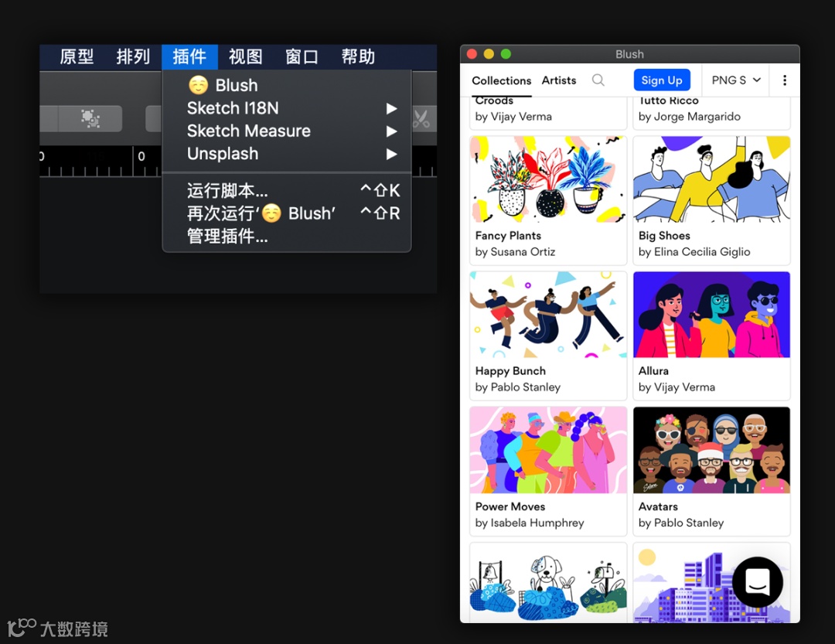Expand the Sketch I18N submenu
This screenshot has width=835, height=644.
(x=287, y=108)
